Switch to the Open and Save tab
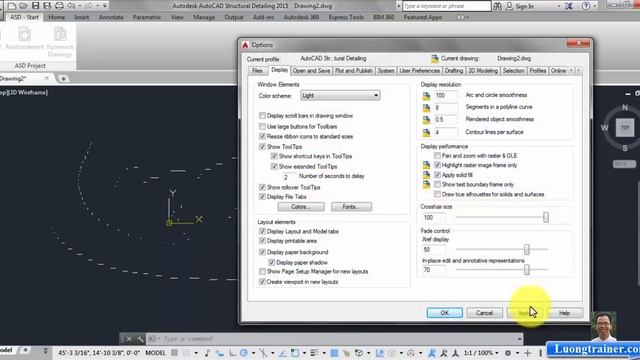The width and height of the screenshot is (640, 360). pos(311,71)
